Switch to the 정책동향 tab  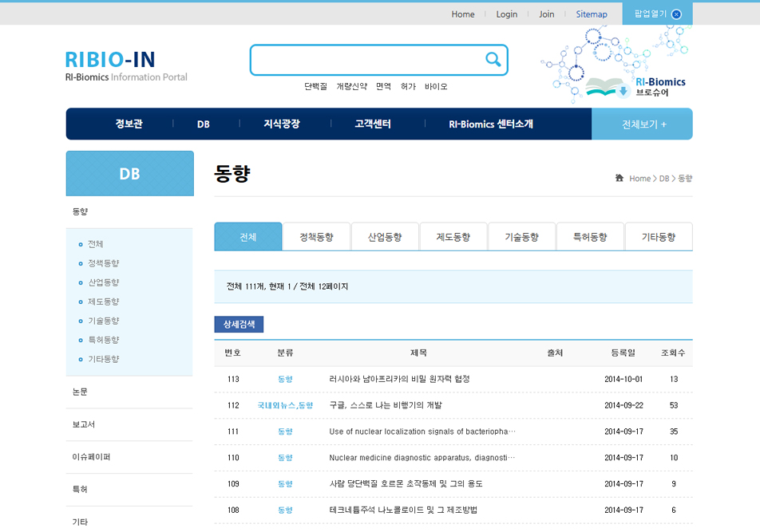click(x=316, y=237)
